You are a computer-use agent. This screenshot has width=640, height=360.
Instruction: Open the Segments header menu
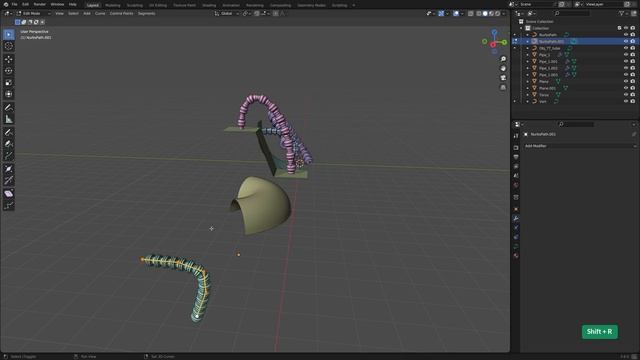pos(146,13)
